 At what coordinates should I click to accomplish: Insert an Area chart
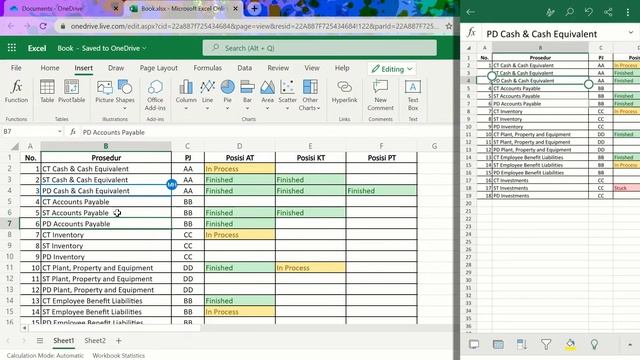(x=267, y=96)
